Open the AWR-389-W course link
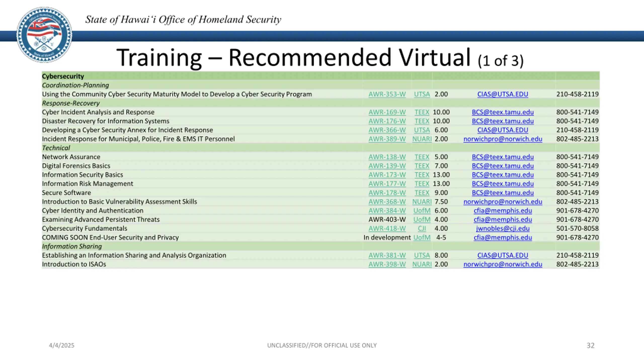This screenshot has width=644, height=362. (x=387, y=139)
